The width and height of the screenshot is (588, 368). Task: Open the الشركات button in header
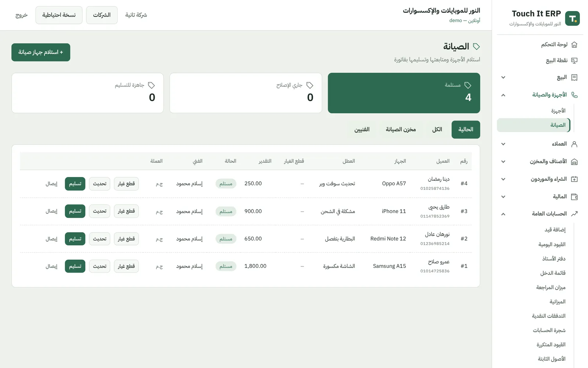pos(102,15)
